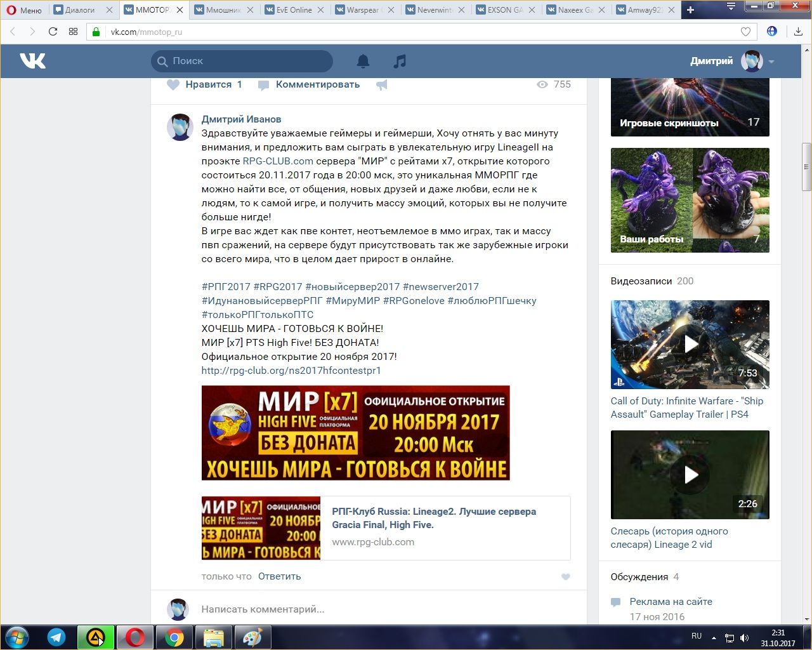This screenshot has width=812, height=650.
Task: Click the blue globe icon in Opera toolbar
Action: [772, 31]
